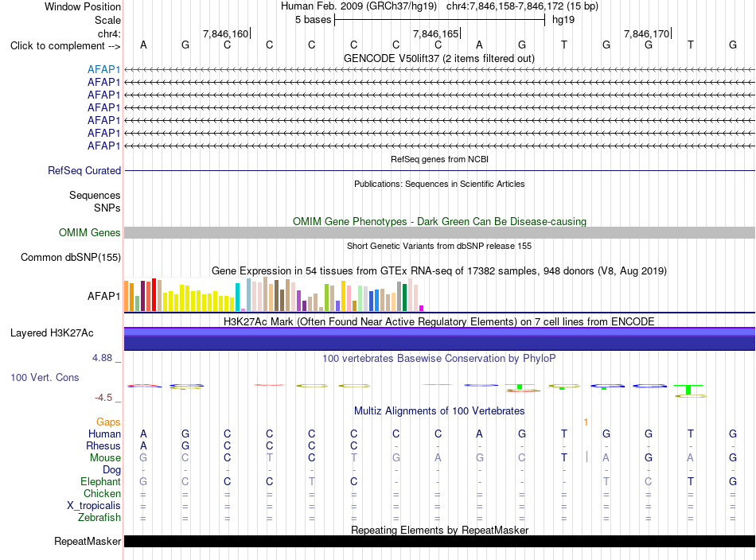Select the Mouse species row label

point(105,458)
